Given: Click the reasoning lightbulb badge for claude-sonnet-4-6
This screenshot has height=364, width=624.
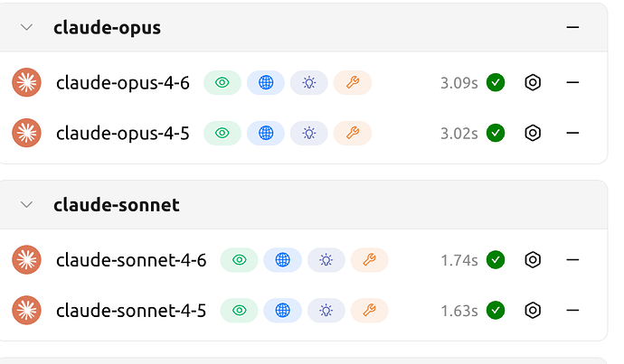Looking at the screenshot, I should pyautogui.click(x=326, y=260).
